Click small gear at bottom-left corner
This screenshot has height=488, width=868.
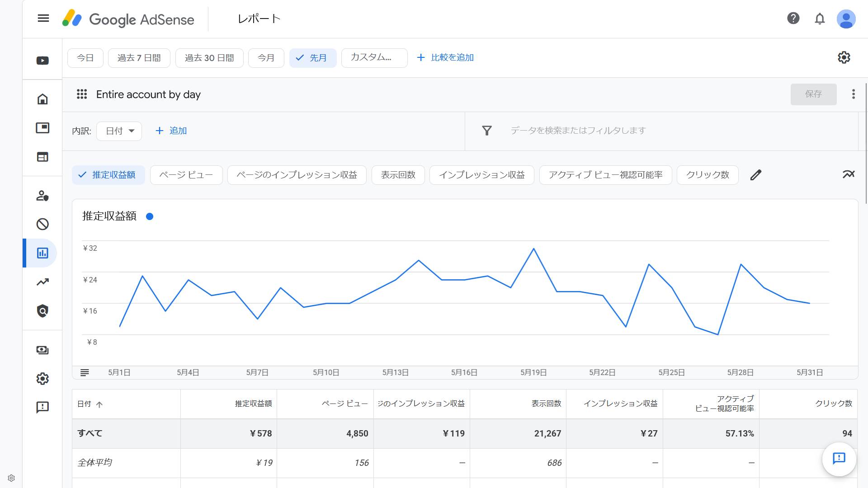click(11, 478)
